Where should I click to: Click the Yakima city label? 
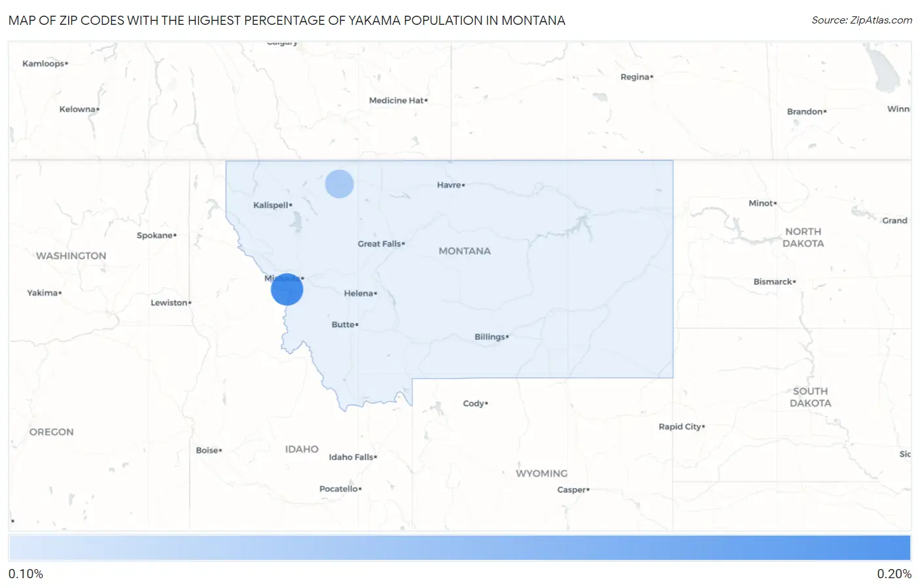coord(44,293)
